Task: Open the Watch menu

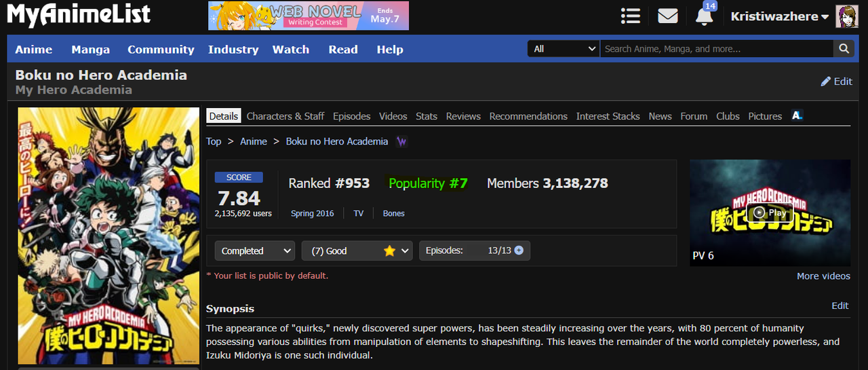Action: [x=291, y=50]
